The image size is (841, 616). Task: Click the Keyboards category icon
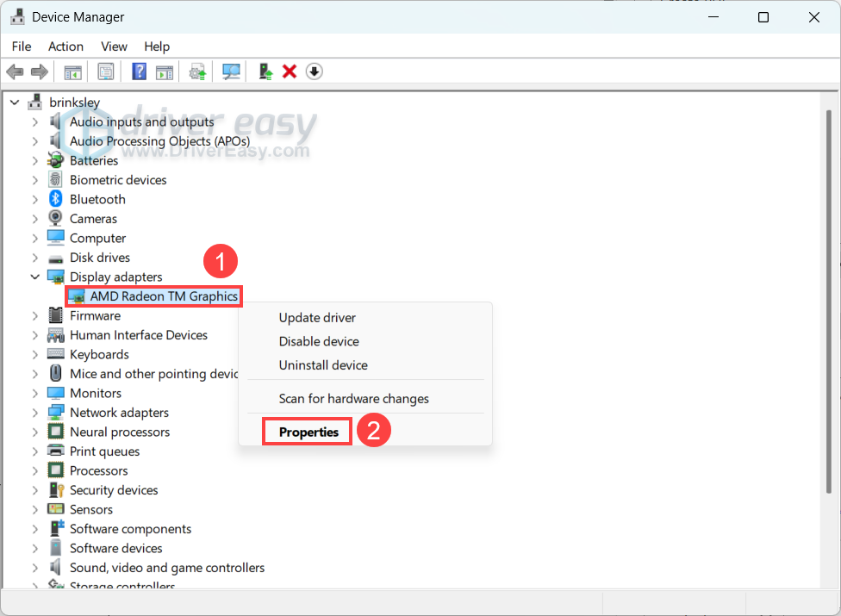[56, 354]
